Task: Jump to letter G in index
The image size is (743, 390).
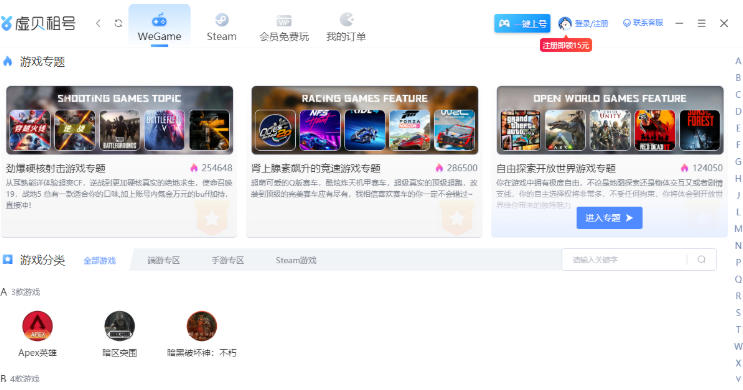Action: coord(738,162)
